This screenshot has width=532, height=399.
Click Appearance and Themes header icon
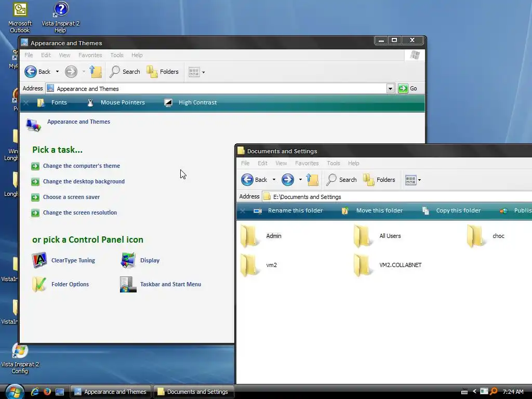(34, 125)
